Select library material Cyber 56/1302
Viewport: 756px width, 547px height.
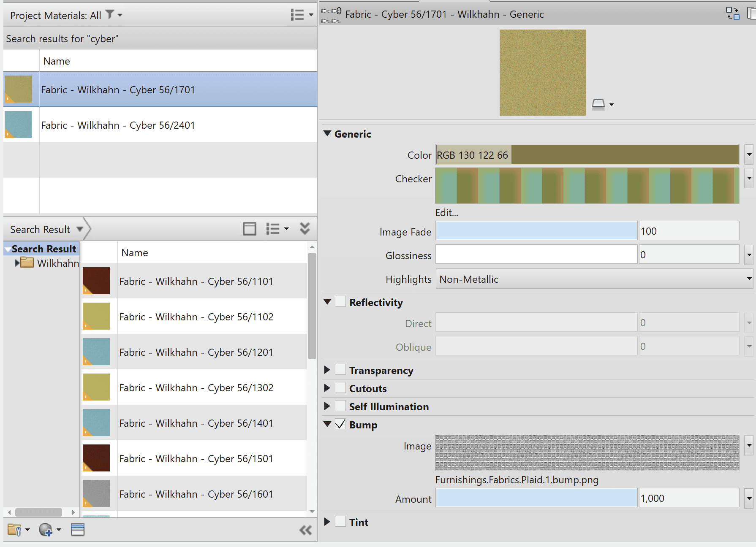pos(194,387)
